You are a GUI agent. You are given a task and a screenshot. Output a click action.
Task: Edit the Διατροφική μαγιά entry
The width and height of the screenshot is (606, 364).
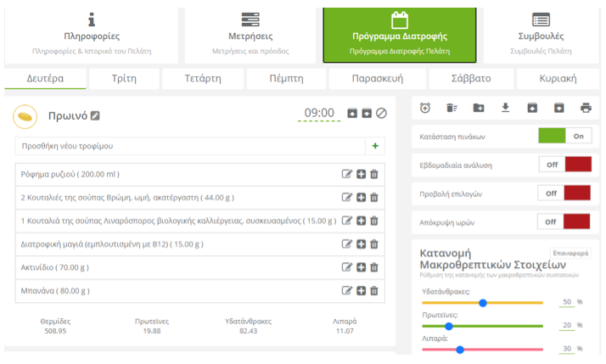(x=347, y=244)
